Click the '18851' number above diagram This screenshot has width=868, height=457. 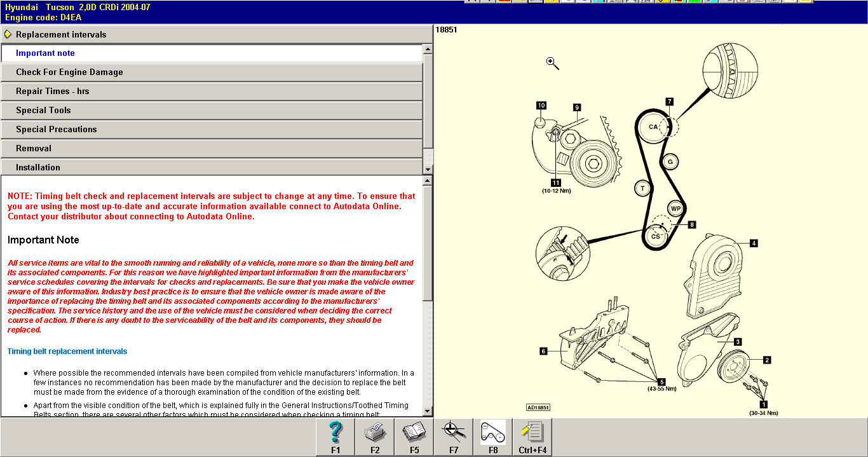[446, 30]
